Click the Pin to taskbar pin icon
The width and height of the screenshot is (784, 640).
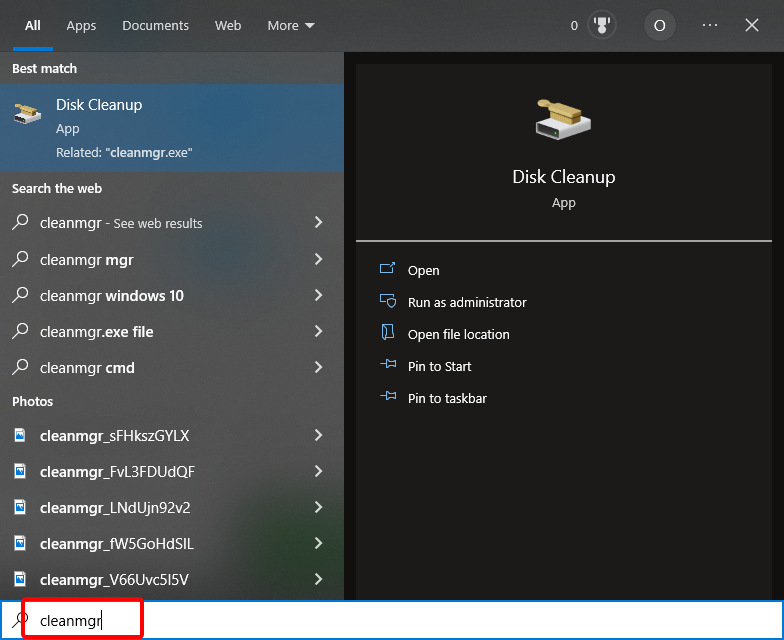388,398
